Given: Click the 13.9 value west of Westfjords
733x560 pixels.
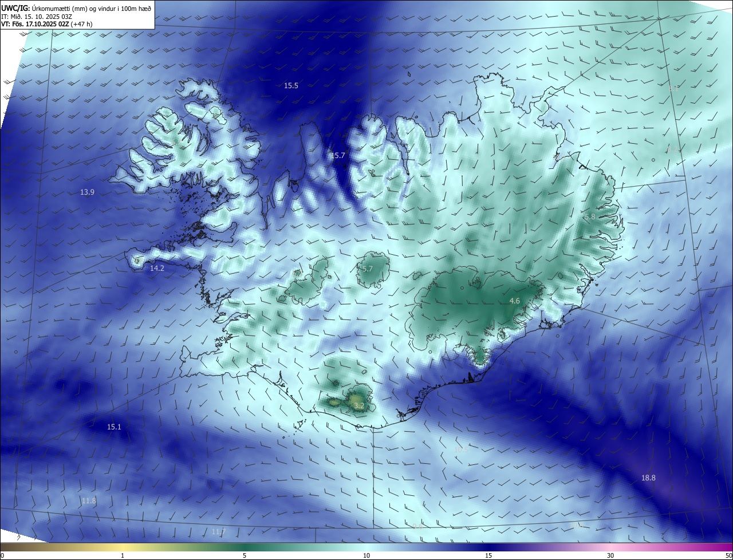Looking at the screenshot, I should 87,192.
